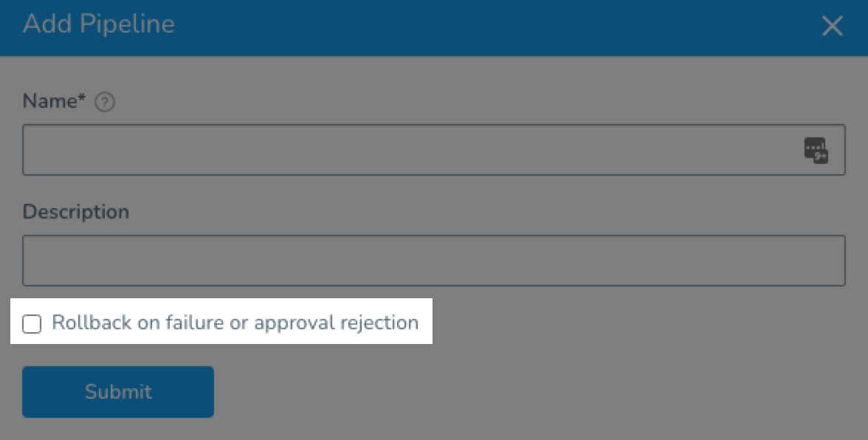Tick the rollback checkbox box
This screenshot has height=440, width=868.
coord(32,324)
